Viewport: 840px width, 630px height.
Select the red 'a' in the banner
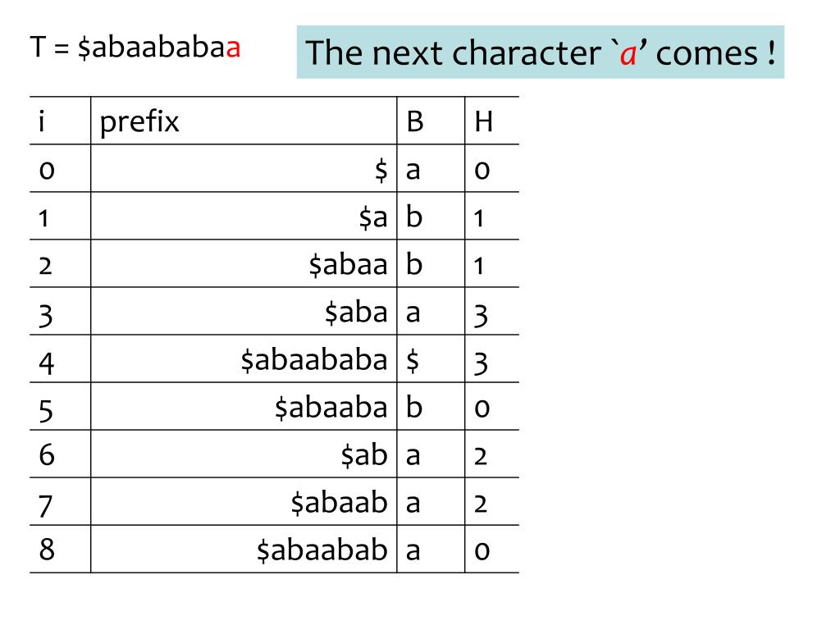tap(628, 54)
